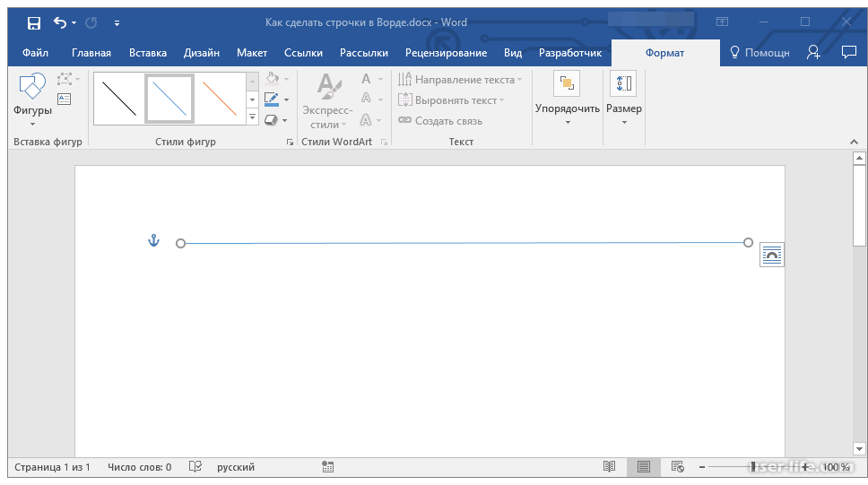The width and height of the screenshot is (868, 485).
Task: Open the Layout Options icon by the line
Action: (x=772, y=255)
